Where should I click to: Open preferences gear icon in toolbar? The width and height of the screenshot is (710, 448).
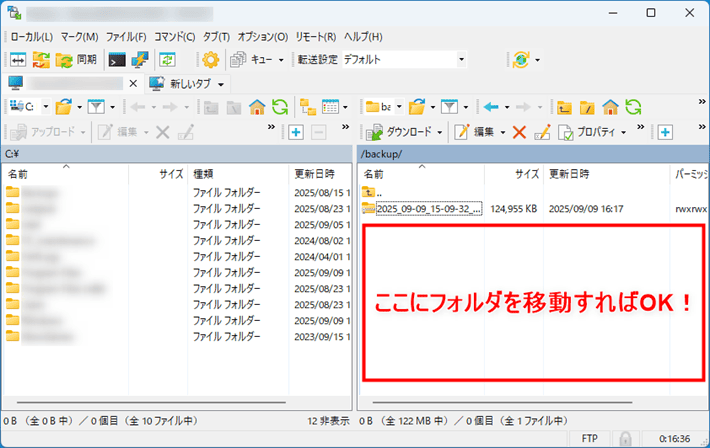[211, 60]
